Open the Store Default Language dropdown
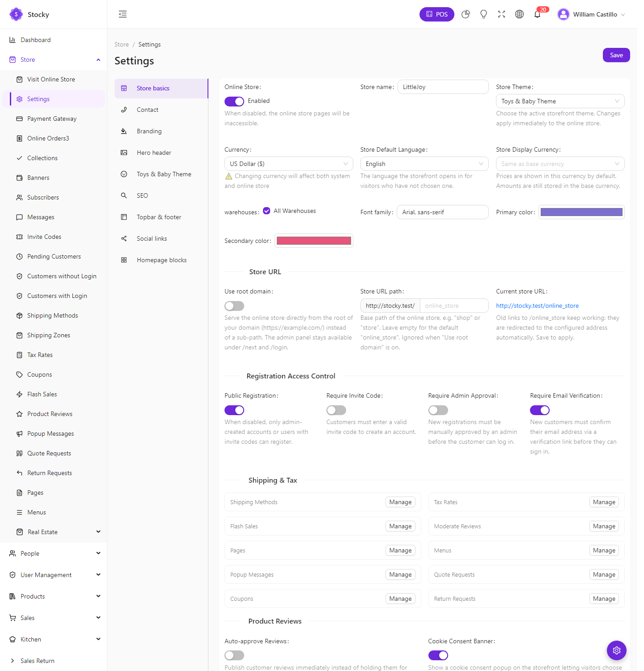This screenshot has width=644, height=671. point(424,164)
